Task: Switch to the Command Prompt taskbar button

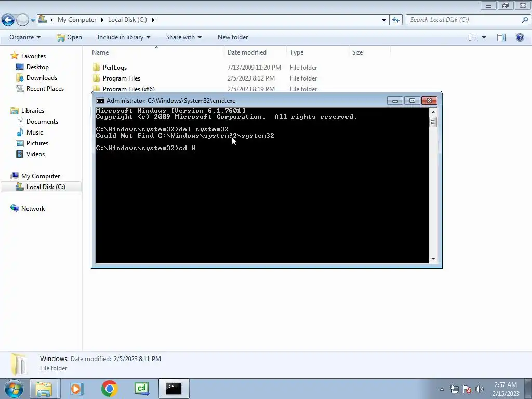Action: click(174, 389)
